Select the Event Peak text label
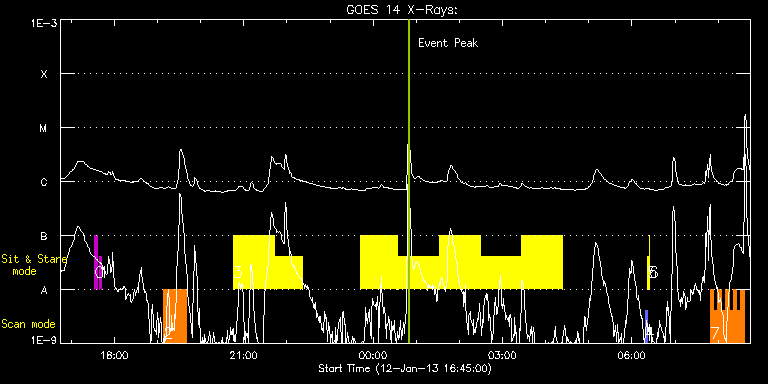The width and height of the screenshot is (768, 384). pos(448,43)
